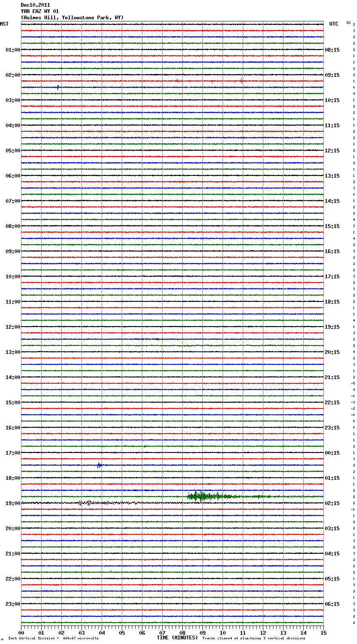Click the '10:15' UTC time label
The image size is (357, 644).
click(x=332, y=100)
